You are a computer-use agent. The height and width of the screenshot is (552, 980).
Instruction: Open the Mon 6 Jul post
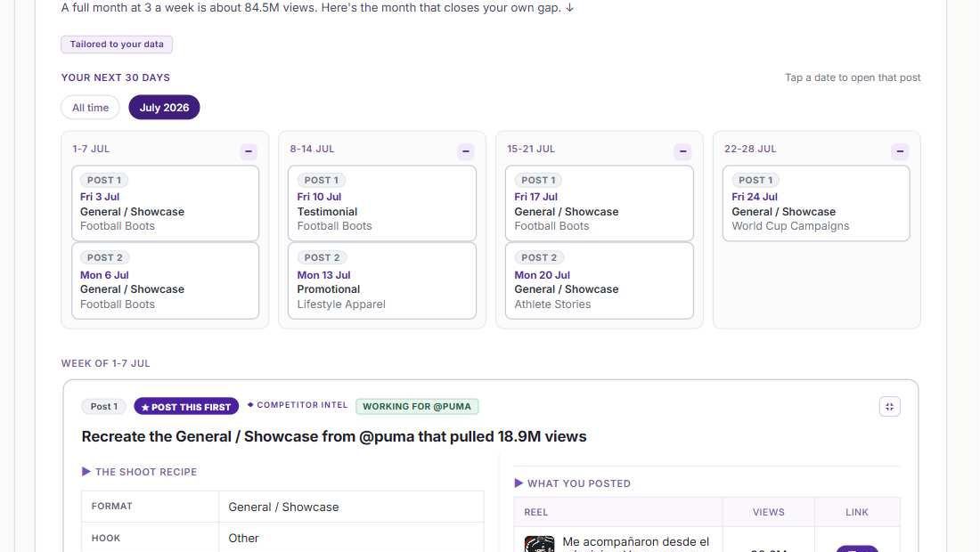pos(165,280)
